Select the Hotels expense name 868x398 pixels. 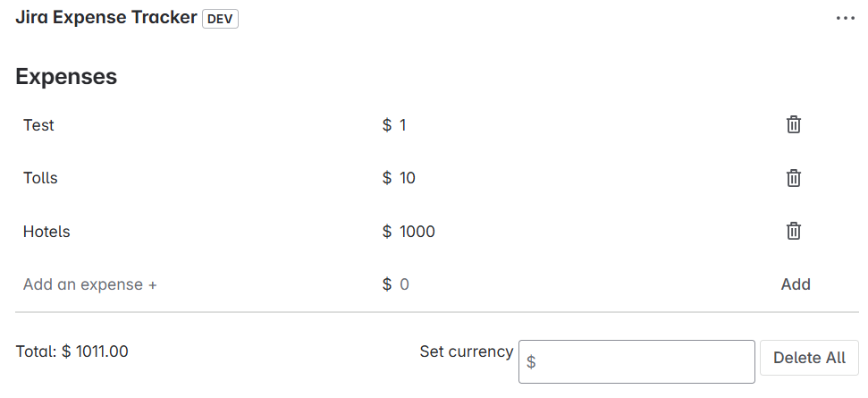pyautogui.click(x=46, y=232)
